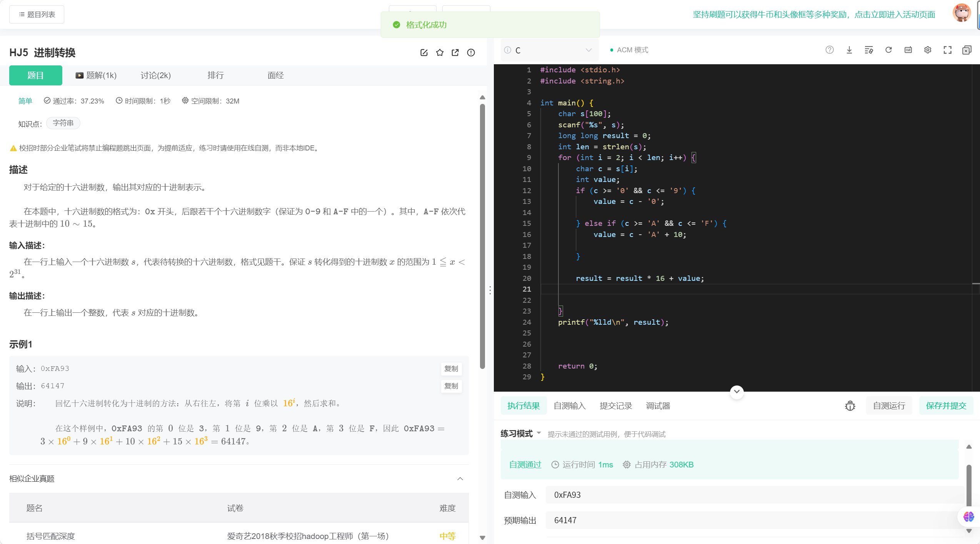
Task: Click the 保存并提交 button
Action: pos(946,406)
